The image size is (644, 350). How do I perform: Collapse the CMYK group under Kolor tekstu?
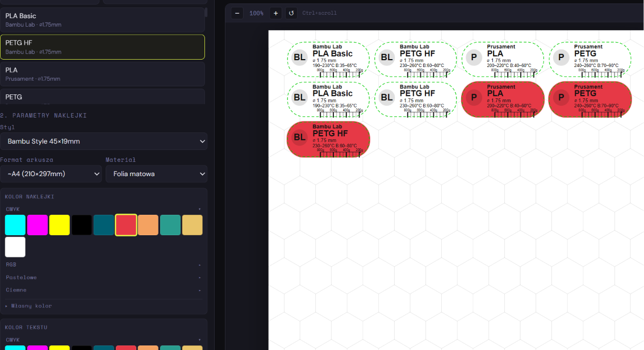coord(103,340)
